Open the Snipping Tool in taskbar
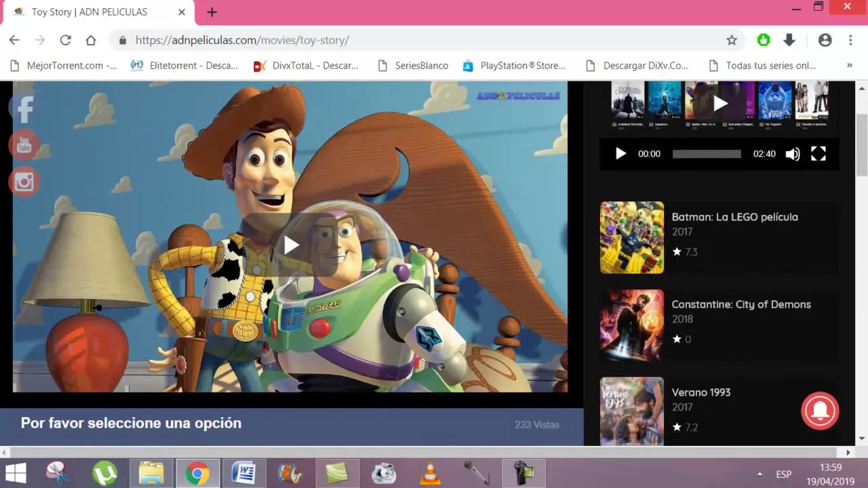 click(x=58, y=473)
